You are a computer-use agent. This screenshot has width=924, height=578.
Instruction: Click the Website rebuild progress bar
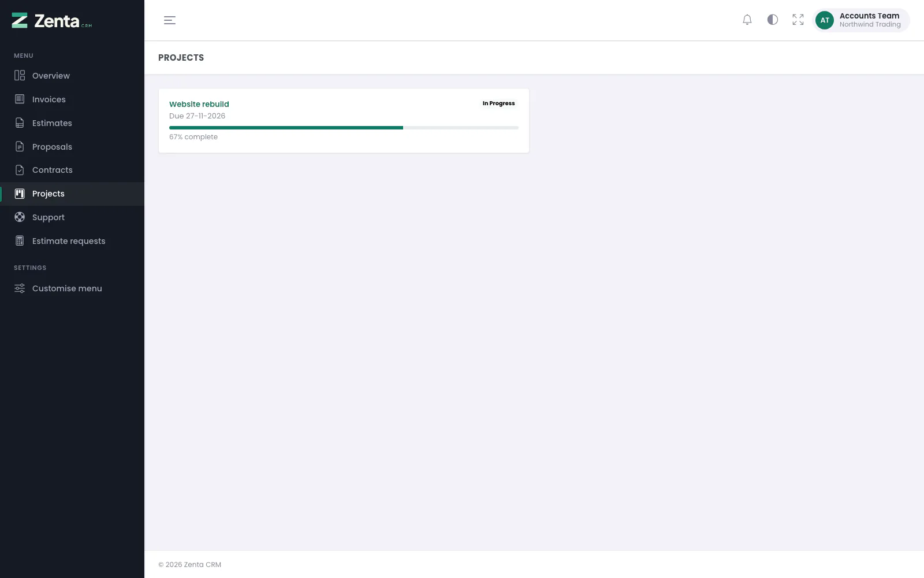click(344, 128)
